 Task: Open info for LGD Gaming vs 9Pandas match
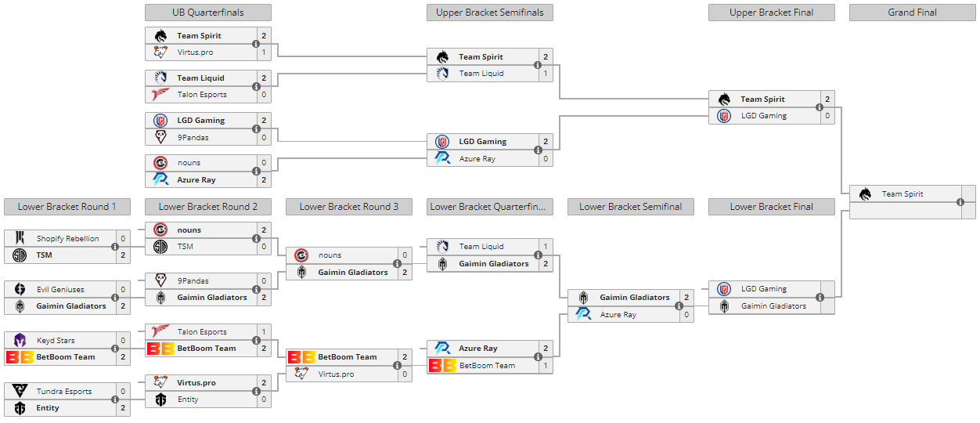[x=256, y=128]
